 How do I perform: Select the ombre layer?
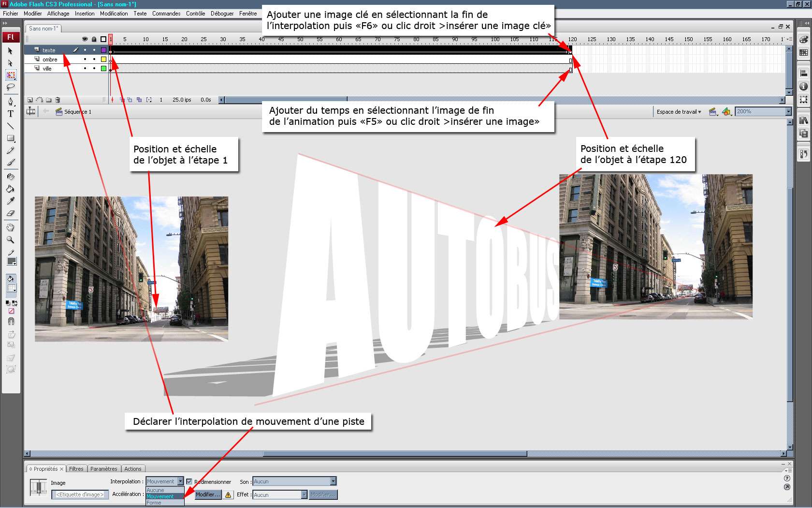tap(50, 60)
